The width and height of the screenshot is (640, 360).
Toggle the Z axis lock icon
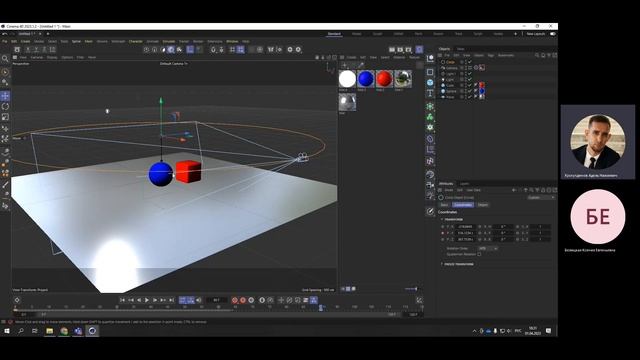[44, 49]
